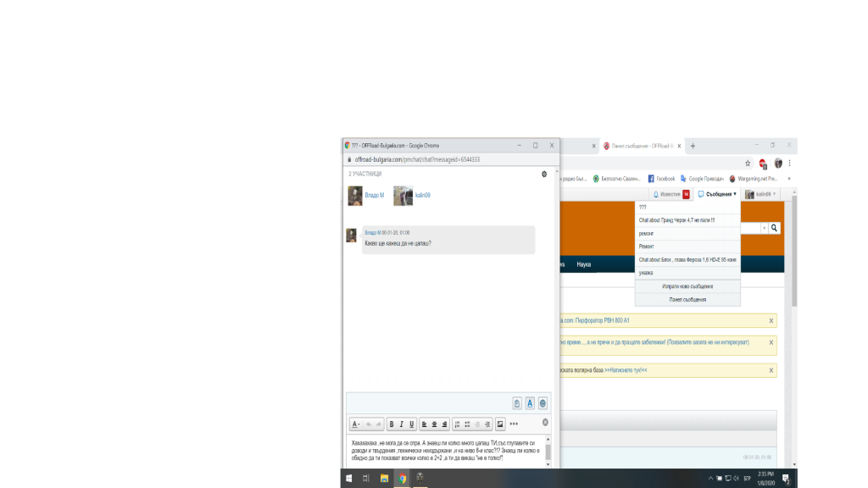The height and width of the screenshot is (488, 868).
Task: Open the Известия notifications bell
Action: point(670,194)
